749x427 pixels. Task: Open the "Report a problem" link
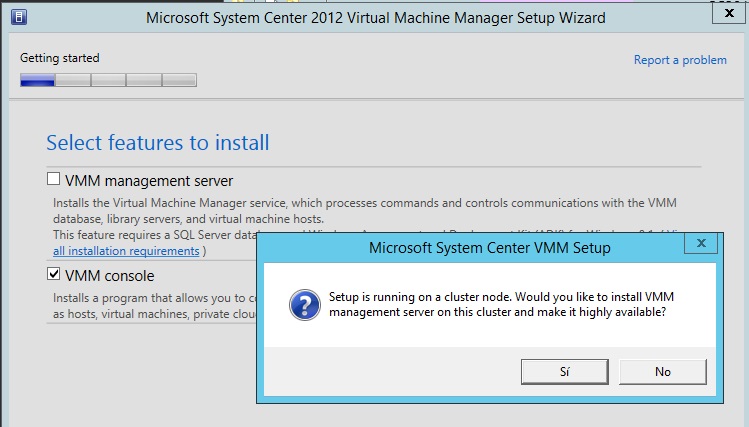(680, 60)
